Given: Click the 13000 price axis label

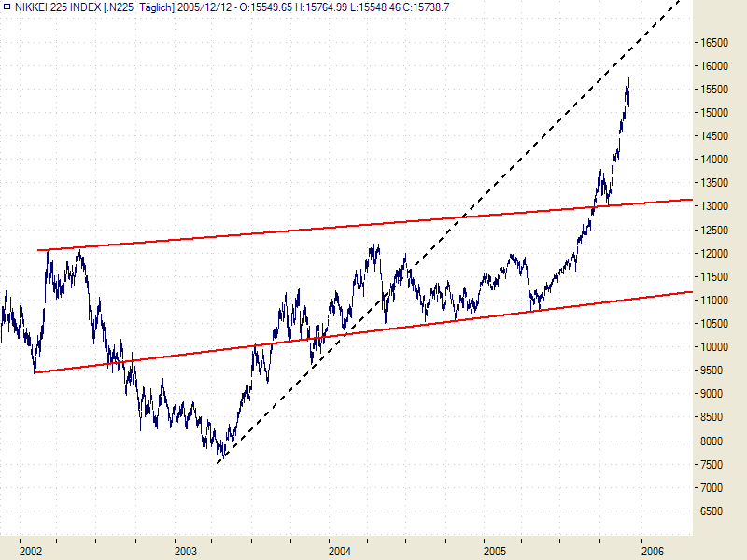Looking at the screenshot, I should coord(714,206).
